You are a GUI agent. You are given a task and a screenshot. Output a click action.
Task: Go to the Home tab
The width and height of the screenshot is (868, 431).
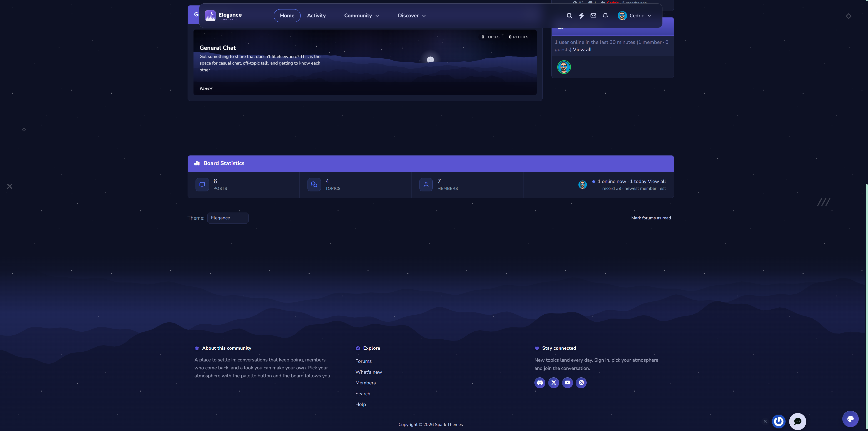pos(287,15)
